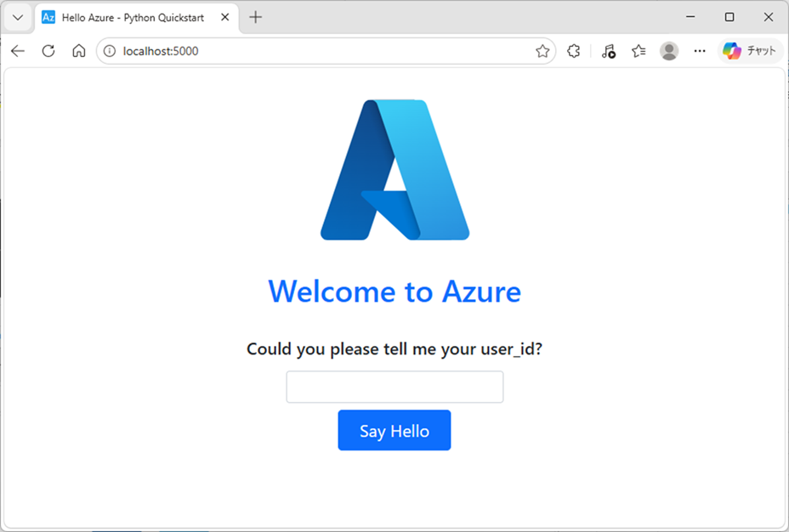Open the browser extensions icon
Viewport: 789px width, 532px height.
point(573,50)
